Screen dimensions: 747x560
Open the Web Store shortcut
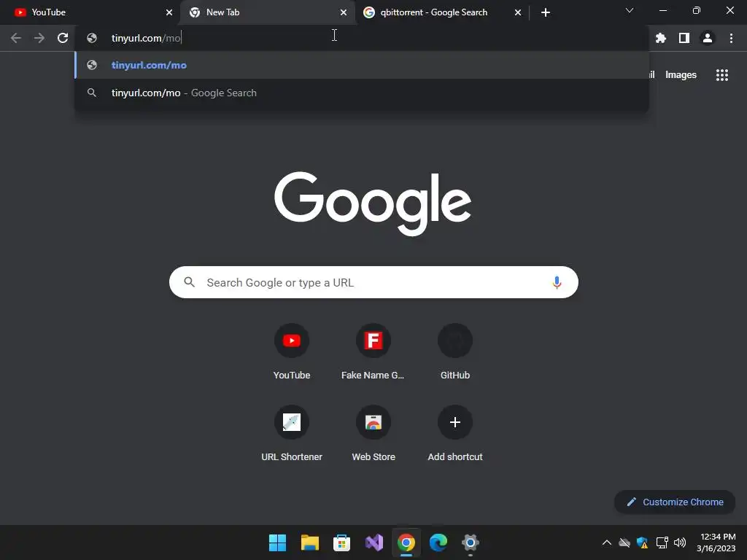point(373,433)
